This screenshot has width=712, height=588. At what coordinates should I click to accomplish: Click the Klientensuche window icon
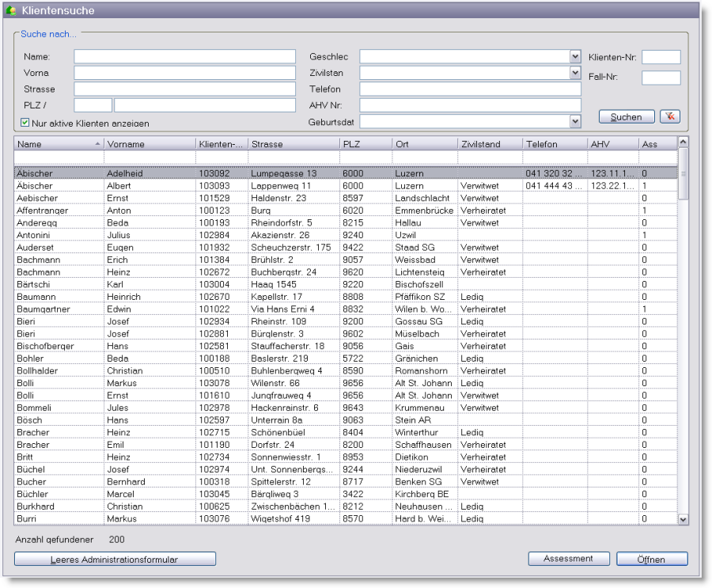coord(11,11)
